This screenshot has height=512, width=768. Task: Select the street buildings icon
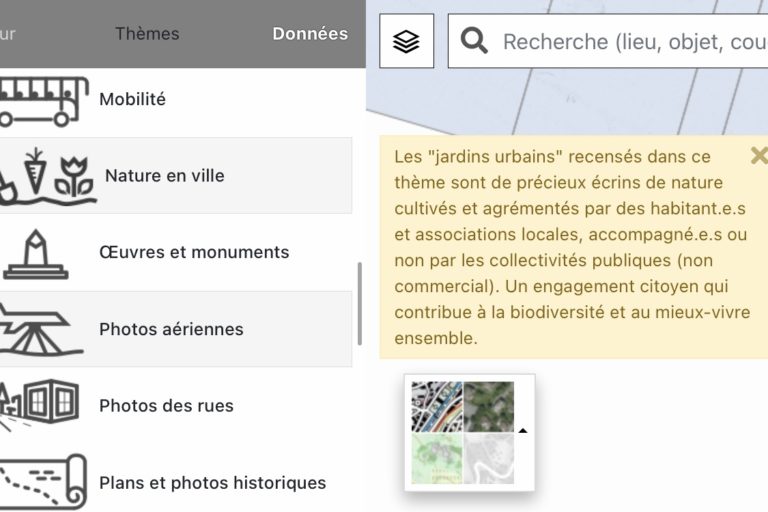click(39, 404)
